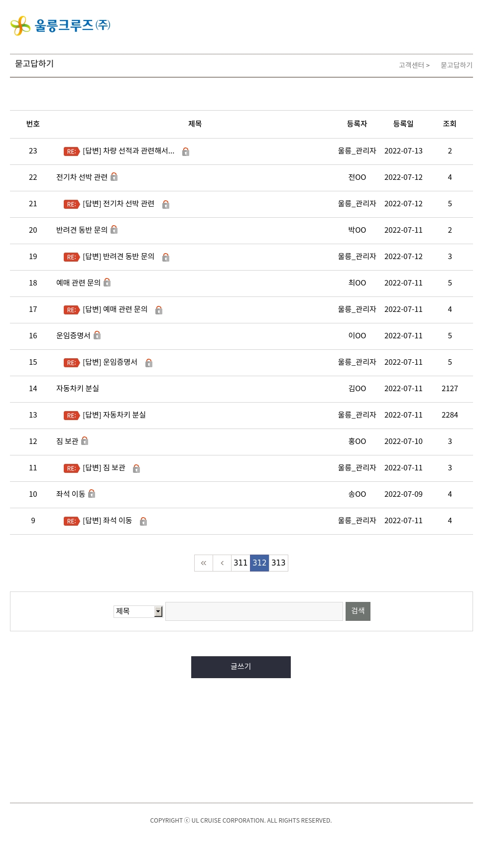Click lock icon next to 운임증명서 post
Image resolution: width=483 pixels, height=868 pixels.
(x=97, y=335)
